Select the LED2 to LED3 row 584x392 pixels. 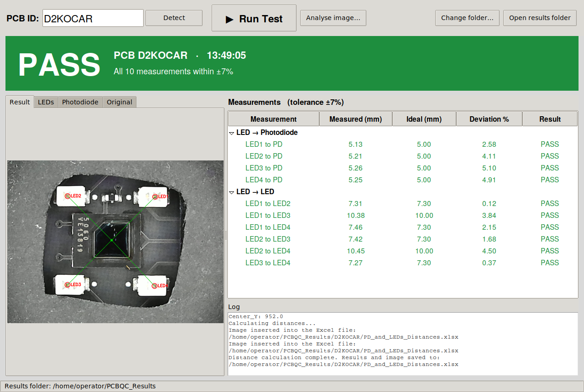tap(403, 239)
